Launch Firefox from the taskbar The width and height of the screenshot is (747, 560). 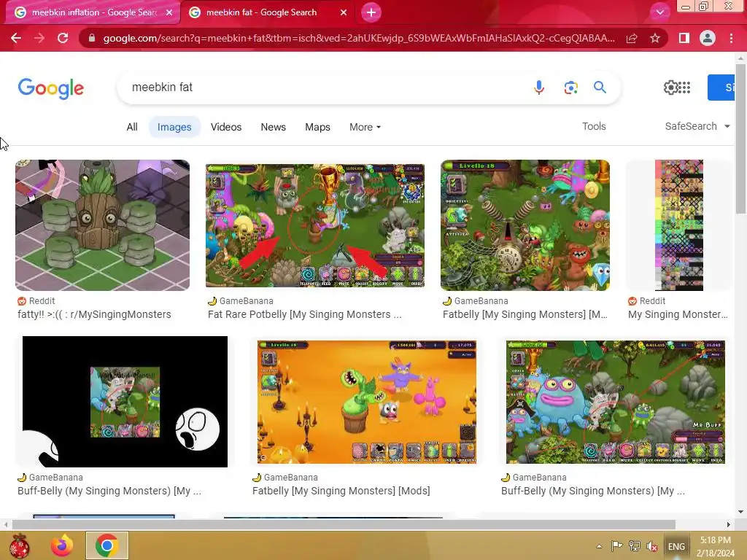click(x=63, y=545)
